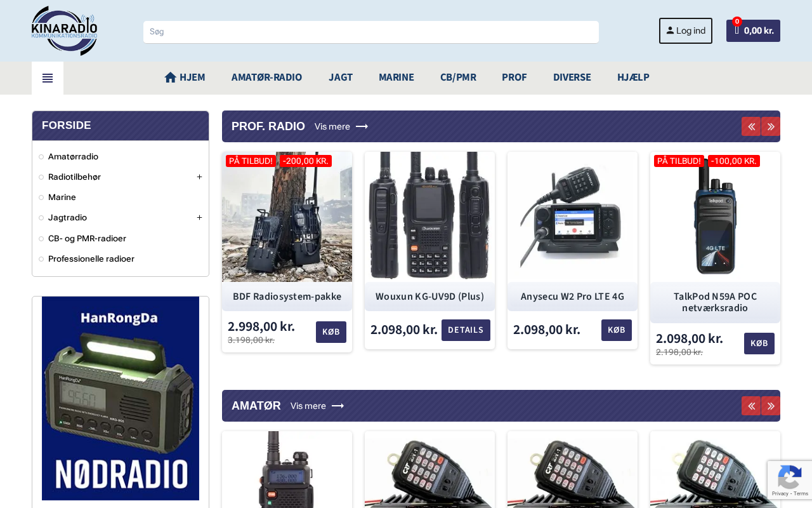The height and width of the screenshot is (508, 812).
Task: Click the FORSIDE sidebar heading
Action: pos(67,126)
